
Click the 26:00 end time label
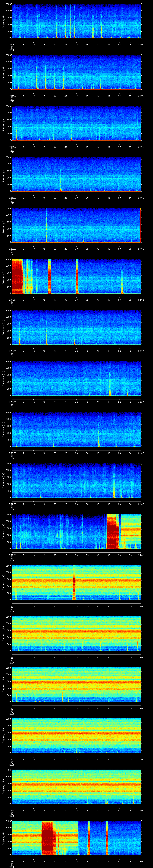point(141,197)
